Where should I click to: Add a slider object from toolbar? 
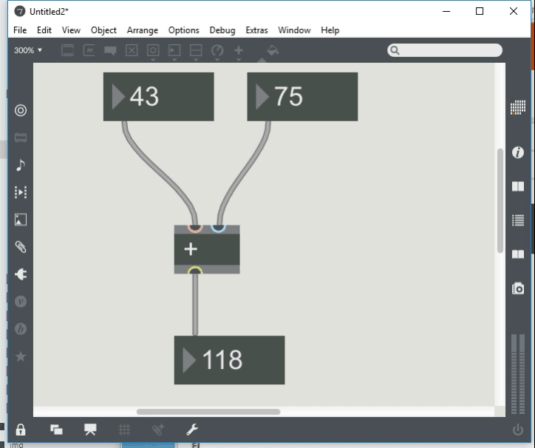click(196, 50)
